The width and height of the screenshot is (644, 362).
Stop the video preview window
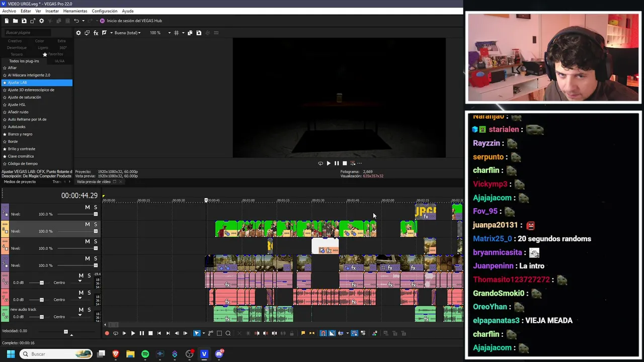pyautogui.click(x=345, y=163)
